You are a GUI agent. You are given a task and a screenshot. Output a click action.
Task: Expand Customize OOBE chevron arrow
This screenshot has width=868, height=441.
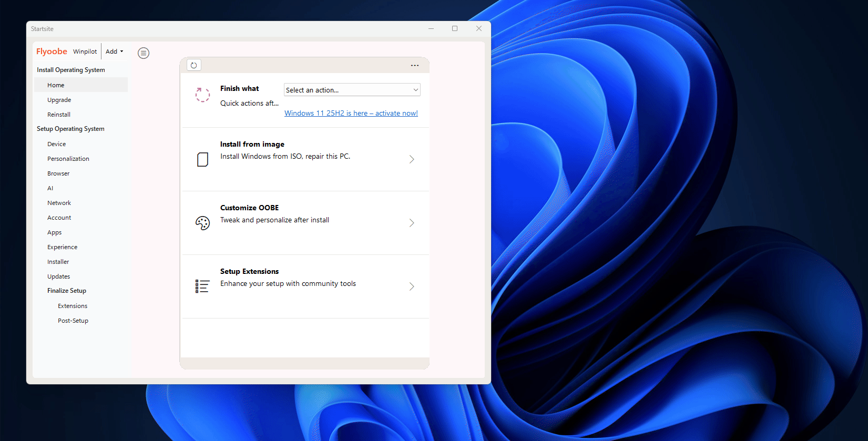(x=412, y=223)
